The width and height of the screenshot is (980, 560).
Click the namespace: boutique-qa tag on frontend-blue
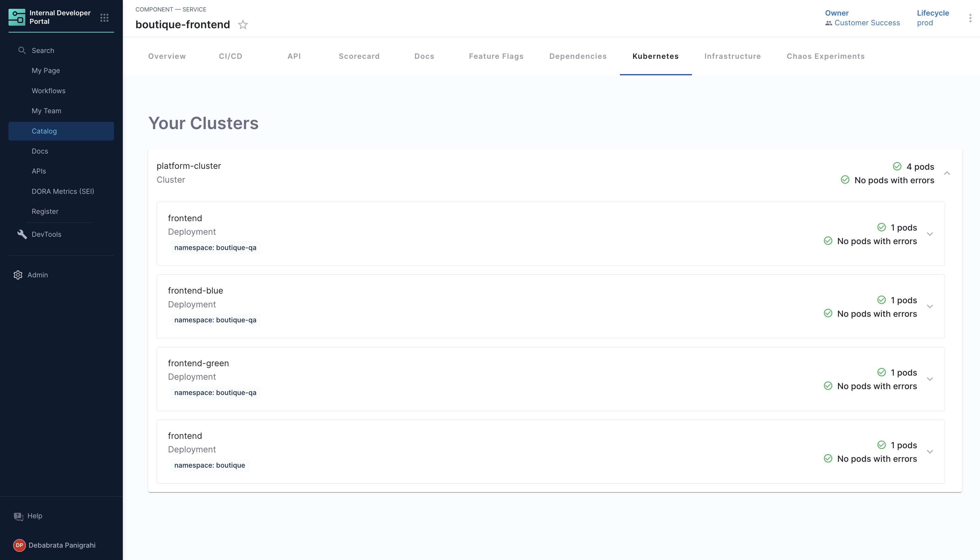(x=215, y=320)
